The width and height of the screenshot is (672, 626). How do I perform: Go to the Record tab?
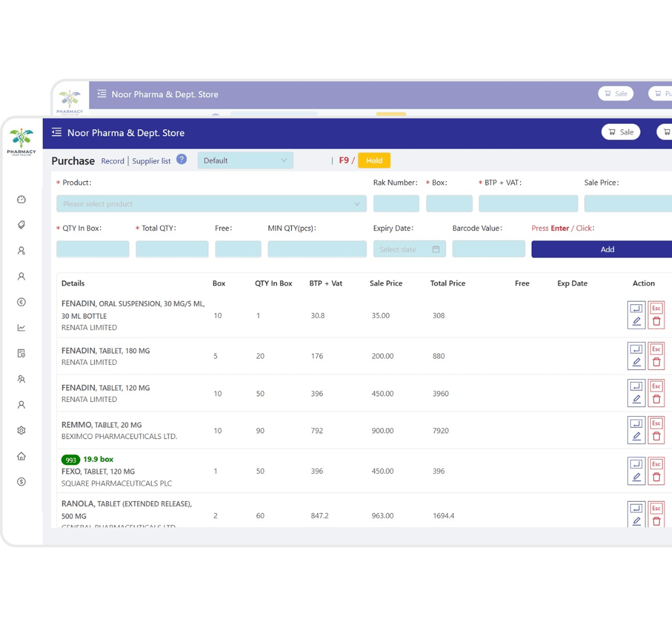(113, 161)
